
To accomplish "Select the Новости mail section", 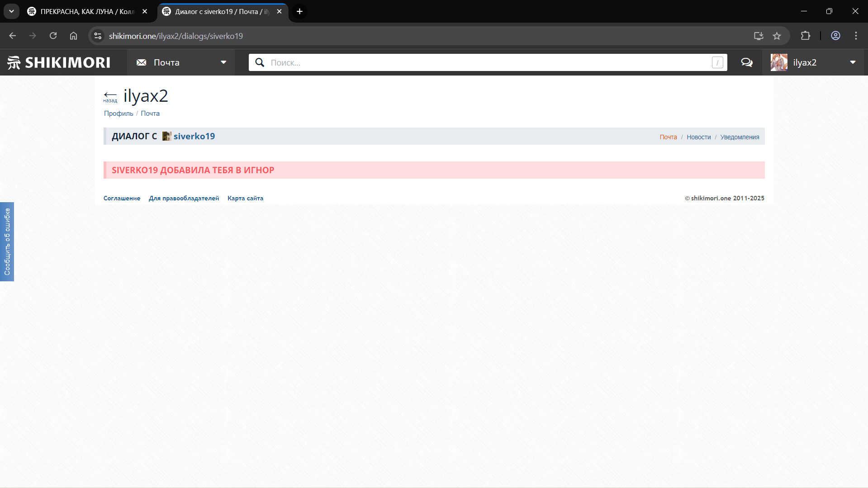I will [x=698, y=137].
